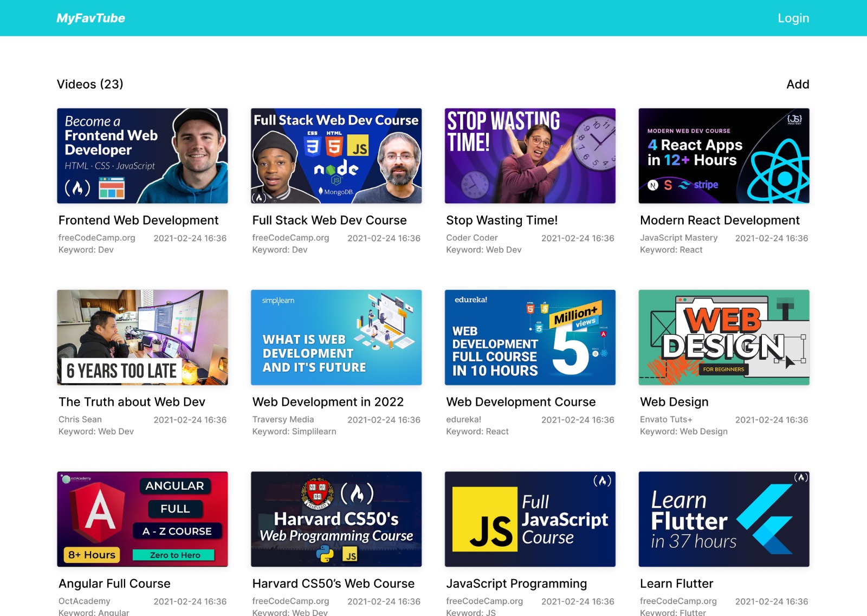
Task: Select the Web Development Course title
Action: [x=521, y=402]
